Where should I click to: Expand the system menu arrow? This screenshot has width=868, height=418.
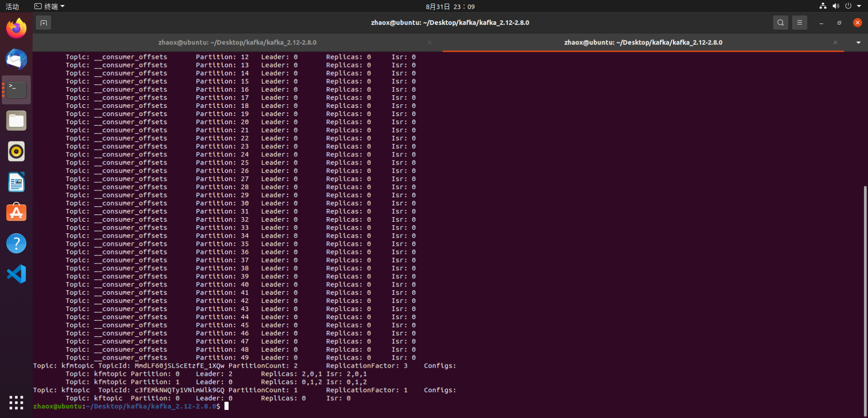click(859, 6)
